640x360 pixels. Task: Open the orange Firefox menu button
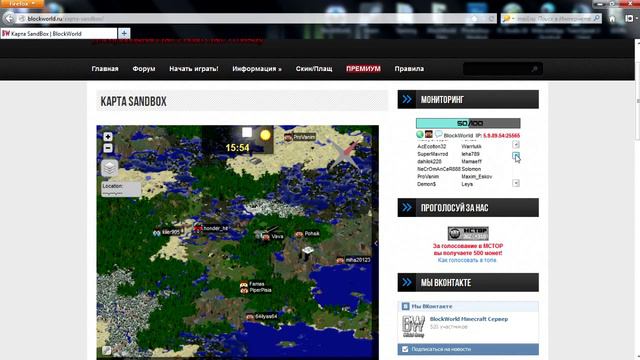[x=21, y=4]
